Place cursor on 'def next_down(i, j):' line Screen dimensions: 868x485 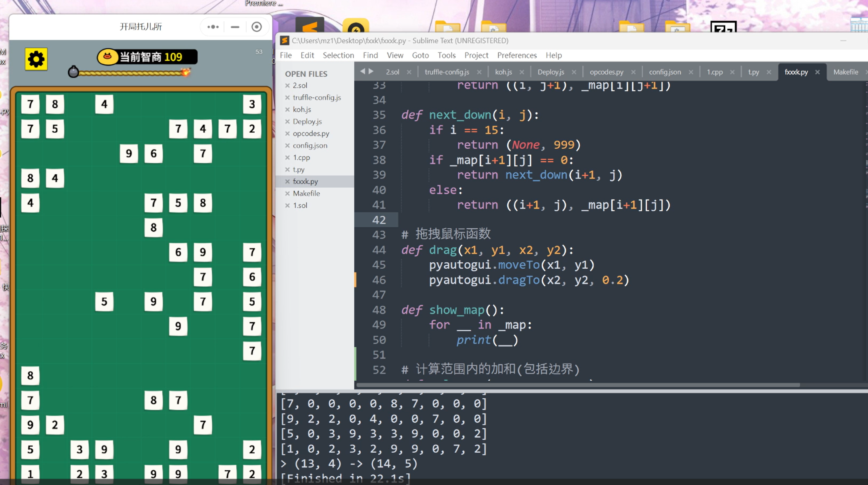click(x=470, y=115)
